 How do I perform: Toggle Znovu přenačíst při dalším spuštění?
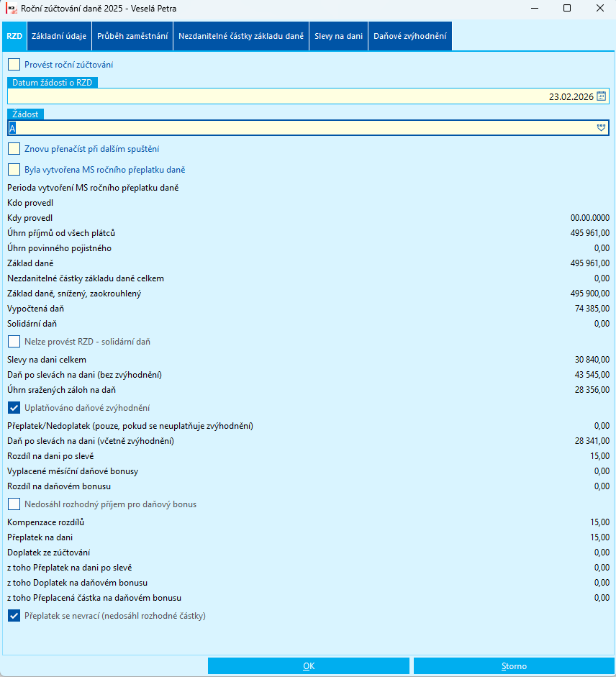[x=14, y=149]
